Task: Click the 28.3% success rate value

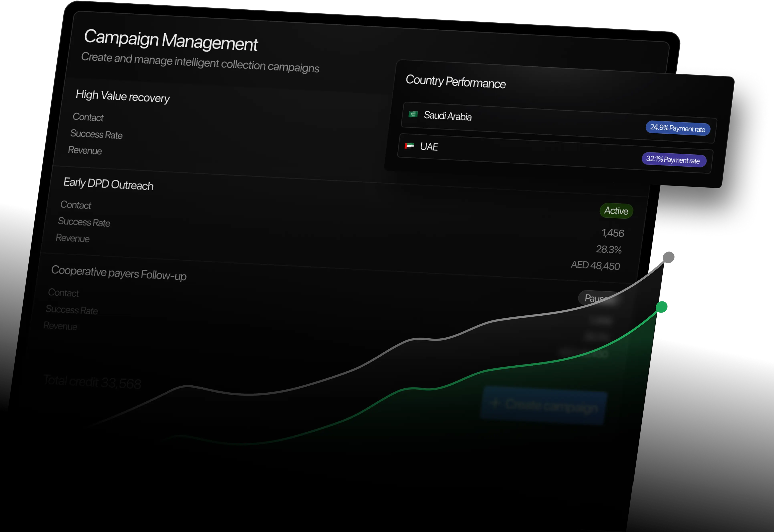Action: coord(609,249)
